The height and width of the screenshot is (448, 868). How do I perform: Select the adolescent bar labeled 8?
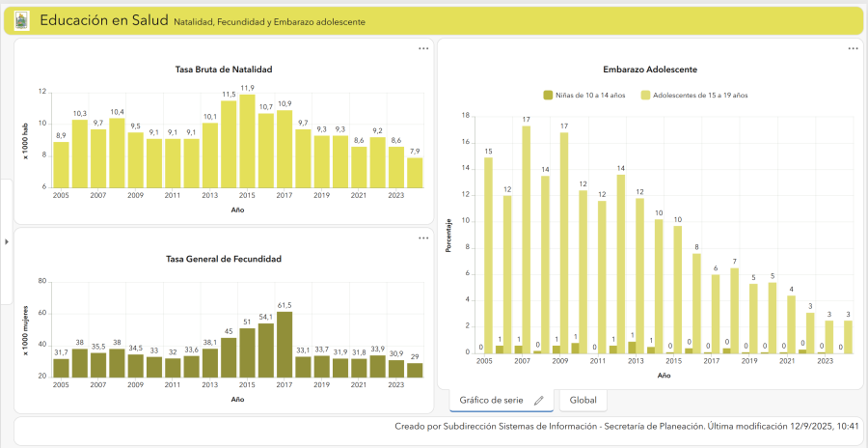coord(696,303)
